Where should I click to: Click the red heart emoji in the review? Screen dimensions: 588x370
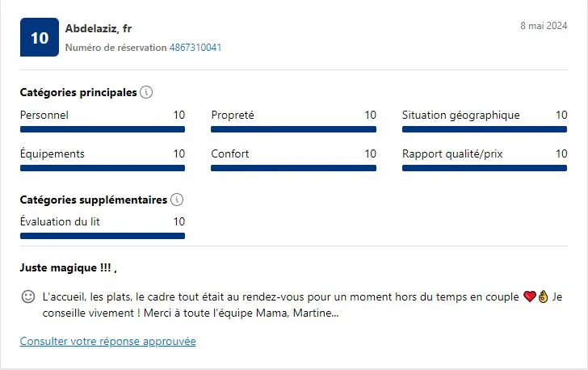530,296
